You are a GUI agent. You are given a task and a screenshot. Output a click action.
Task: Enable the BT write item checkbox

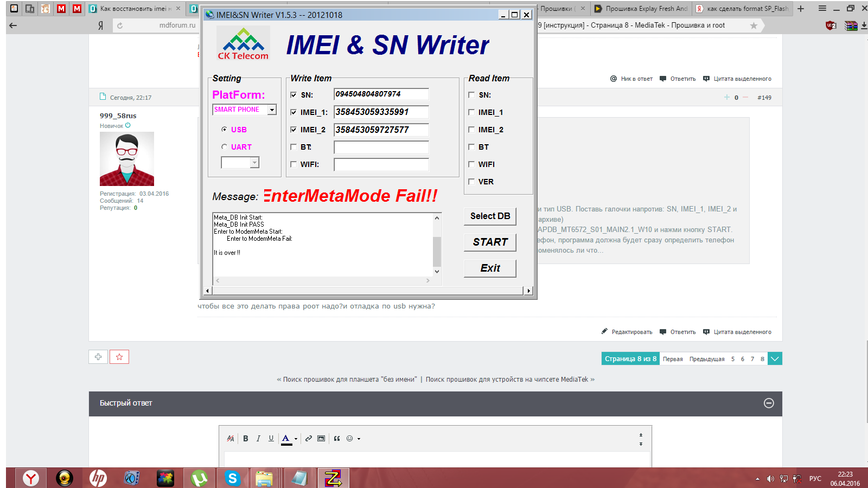click(293, 147)
